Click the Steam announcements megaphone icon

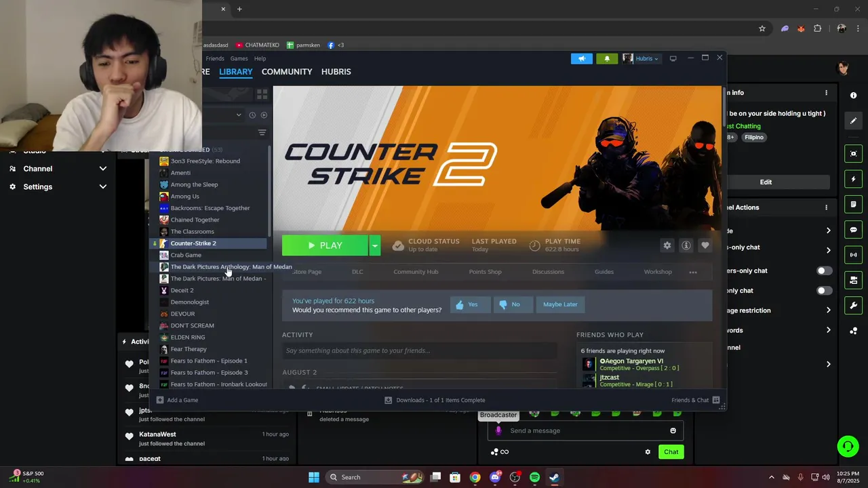(x=582, y=59)
